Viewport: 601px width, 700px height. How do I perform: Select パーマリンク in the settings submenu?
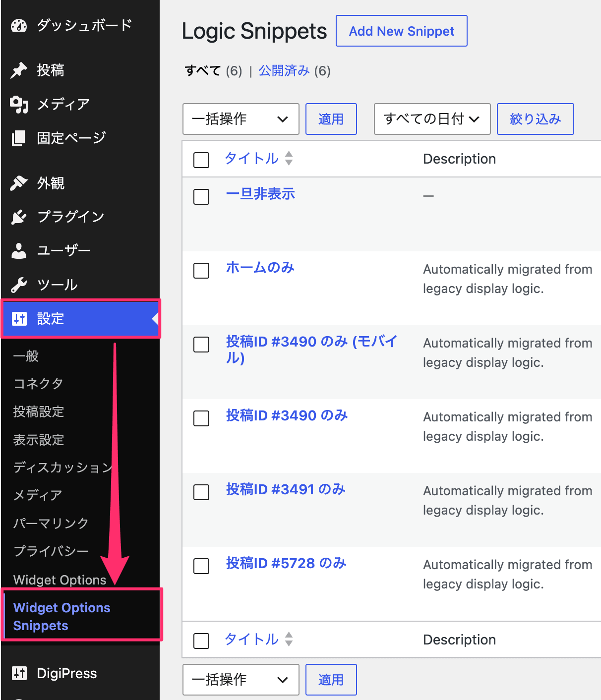[x=51, y=523]
